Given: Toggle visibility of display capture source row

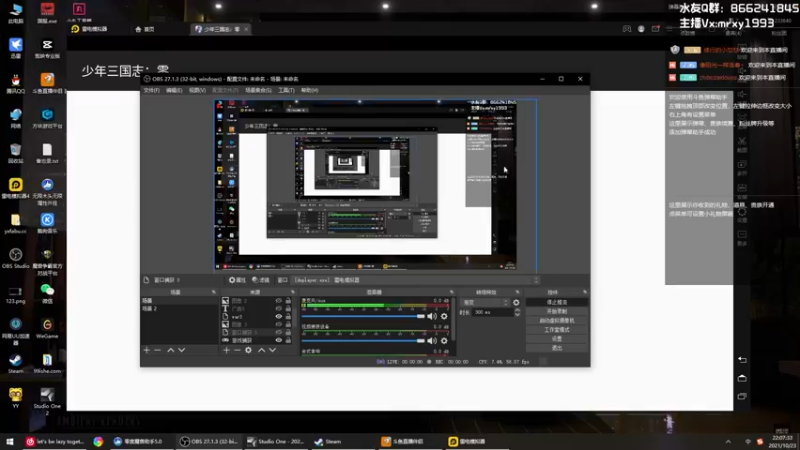Looking at the screenshot, I should pos(279,340).
